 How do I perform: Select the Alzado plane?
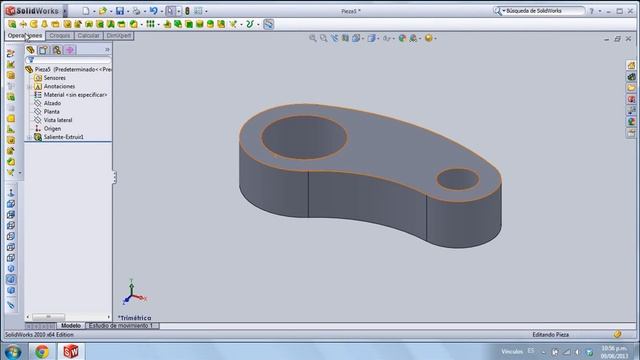(47, 103)
